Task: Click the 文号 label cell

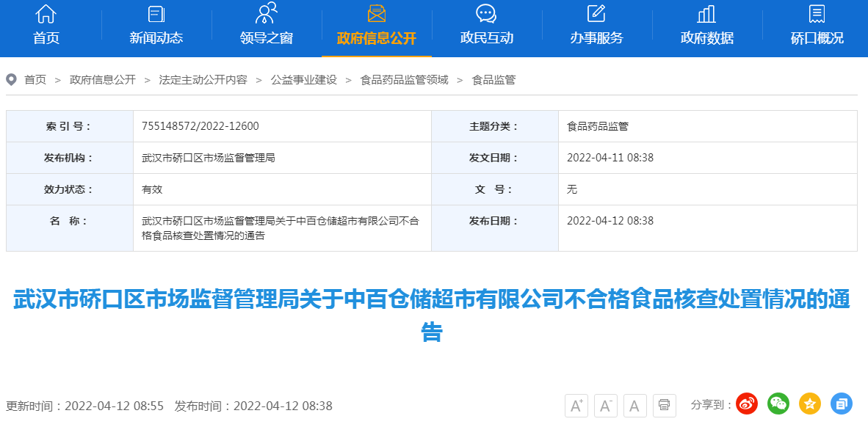Action: [495, 189]
